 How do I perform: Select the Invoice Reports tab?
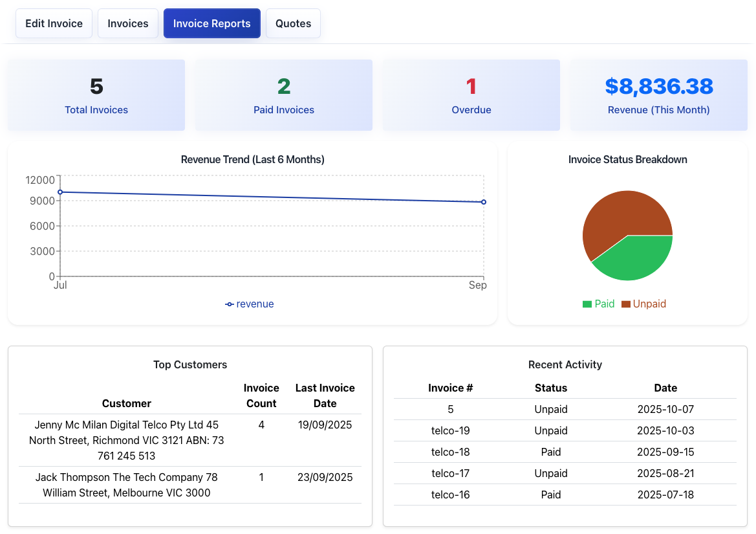pyautogui.click(x=211, y=23)
